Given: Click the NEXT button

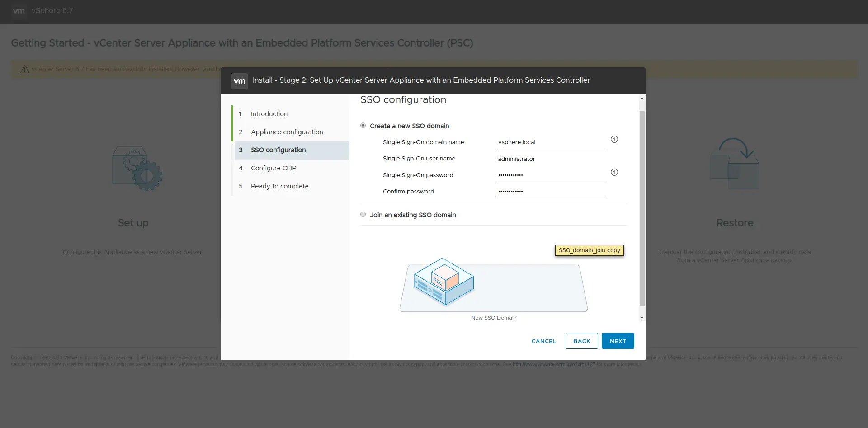Looking at the screenshot, I should click(x=618, y=341).
